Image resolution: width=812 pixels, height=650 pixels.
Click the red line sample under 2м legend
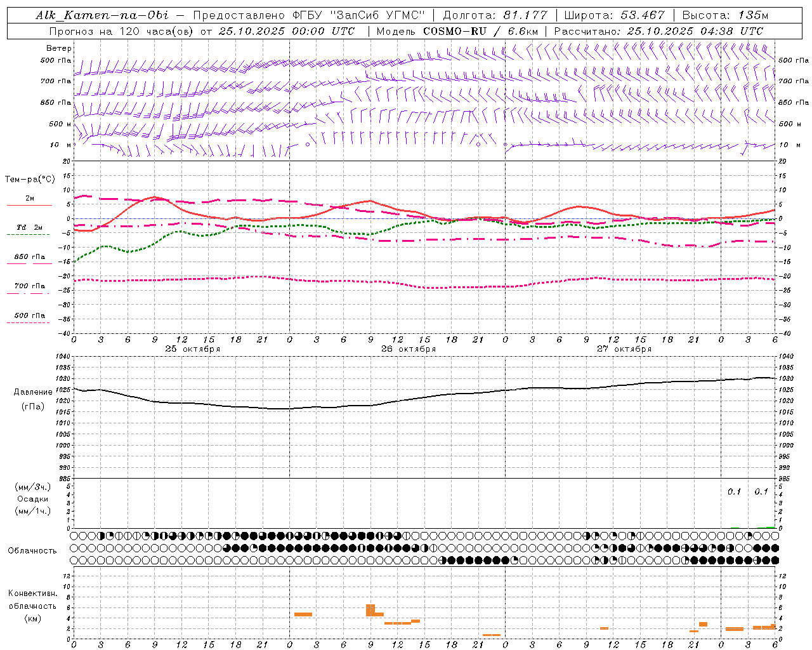click(29, 206)
